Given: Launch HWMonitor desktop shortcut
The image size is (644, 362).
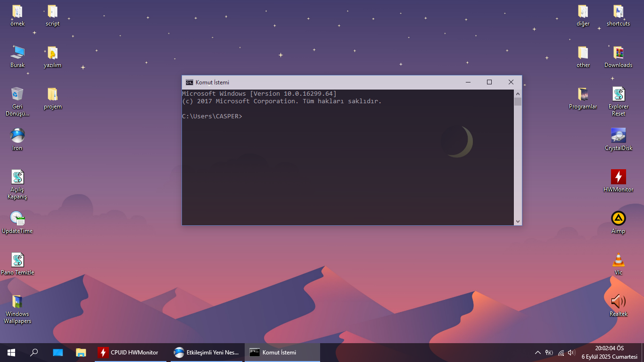Looking at the screenshot, I should 619,177.
